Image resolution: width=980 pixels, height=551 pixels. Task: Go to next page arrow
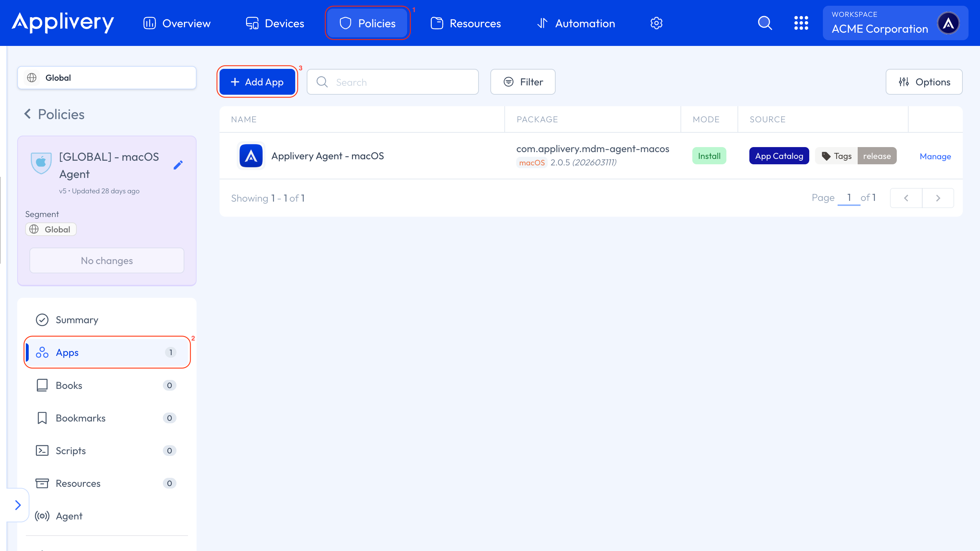point(938,198)
